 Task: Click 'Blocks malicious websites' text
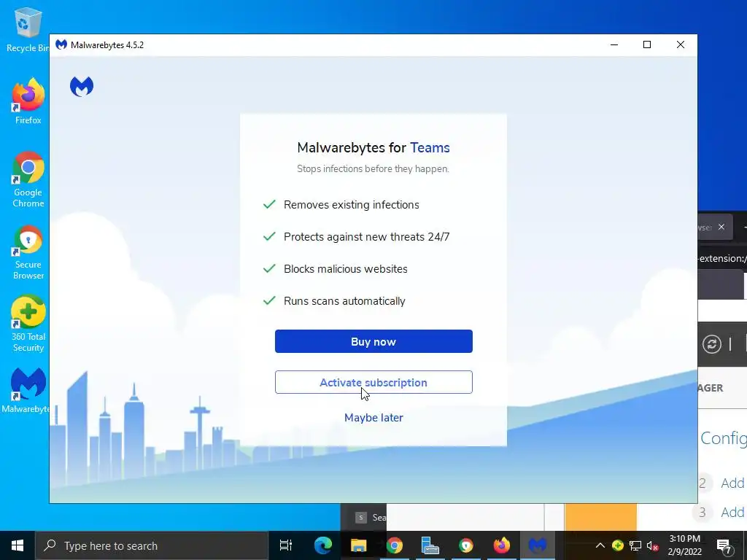click(x=346, y=269)
